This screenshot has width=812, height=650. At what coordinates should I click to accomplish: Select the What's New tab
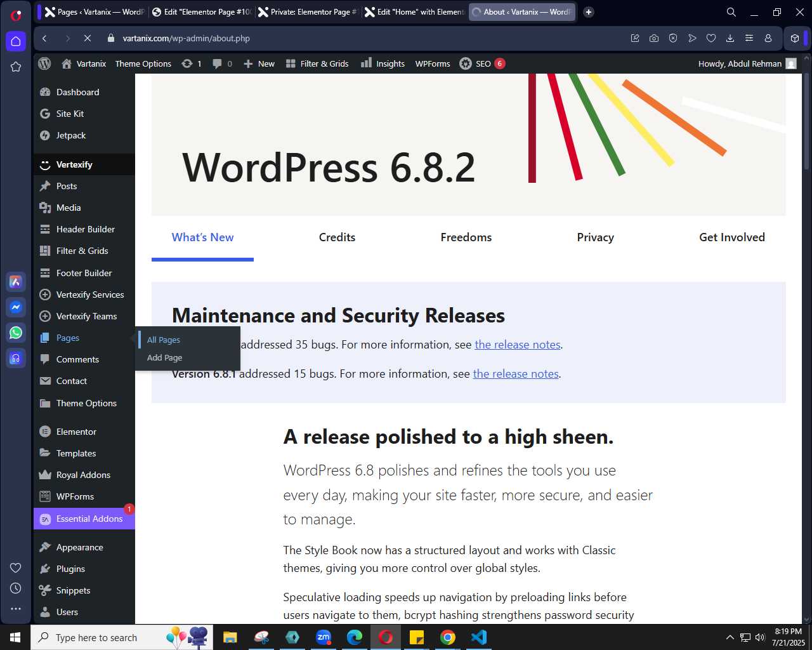[x=202, y=237]
